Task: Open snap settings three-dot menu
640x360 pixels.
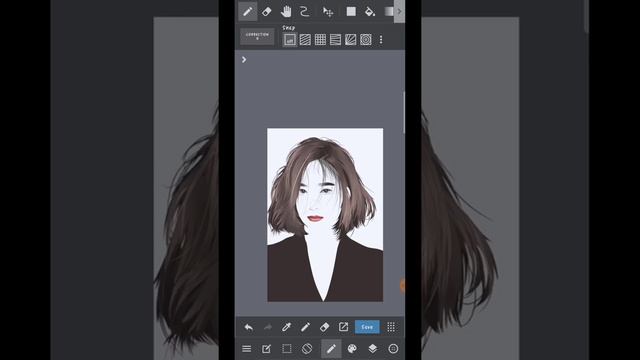Action: coord(381,40)
